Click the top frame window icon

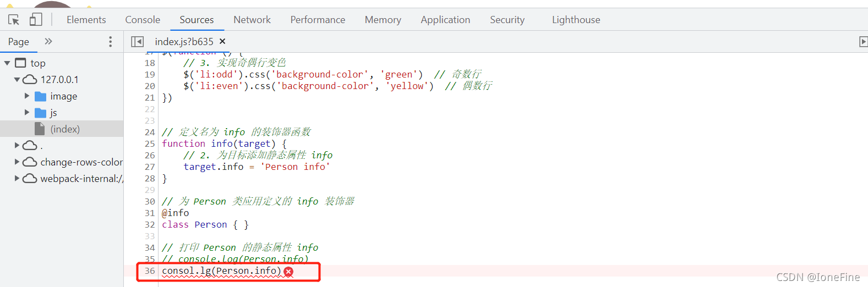pyautogui.click(x=20, y=63)
